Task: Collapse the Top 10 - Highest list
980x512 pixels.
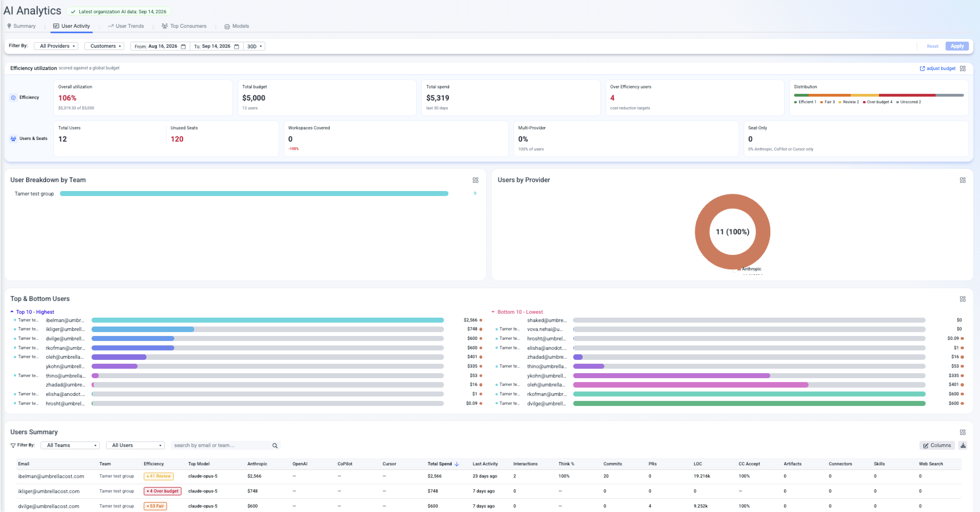Action: click(32, 312)
